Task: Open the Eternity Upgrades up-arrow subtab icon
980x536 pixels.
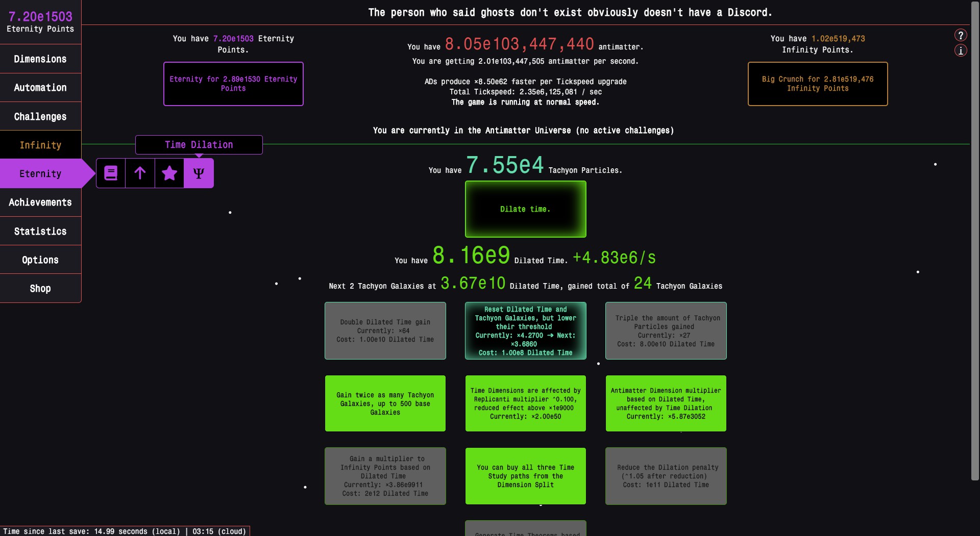Action: [x=140, y=173]
